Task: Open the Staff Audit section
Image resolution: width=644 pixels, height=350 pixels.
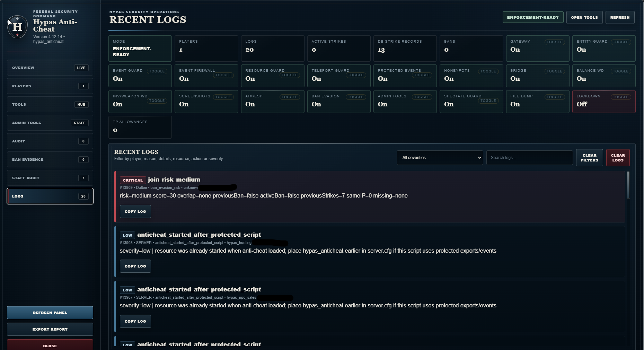Action: [x=50, y=178]
